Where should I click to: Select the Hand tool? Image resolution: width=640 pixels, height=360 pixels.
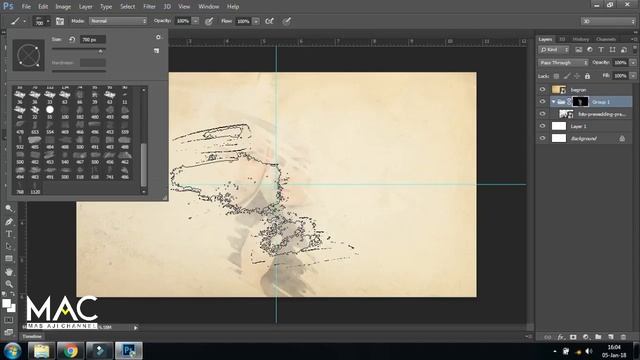click(9, 272)
